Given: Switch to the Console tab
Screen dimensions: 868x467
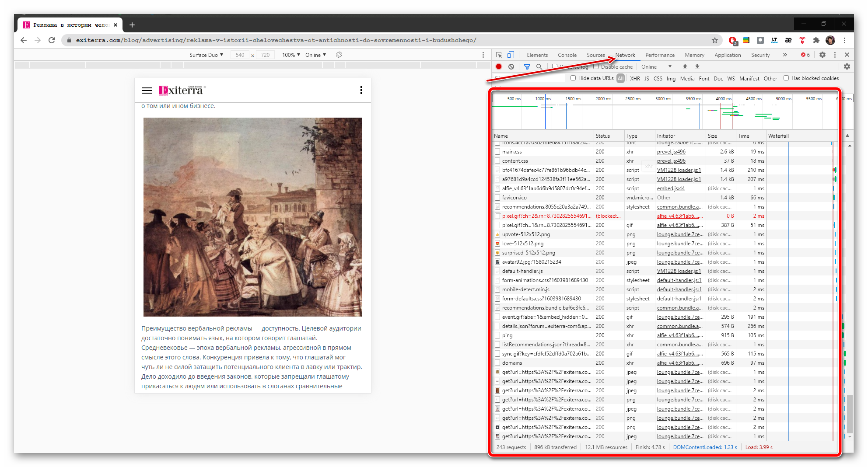Looking at the screenshot, I should tap(567, 55).
